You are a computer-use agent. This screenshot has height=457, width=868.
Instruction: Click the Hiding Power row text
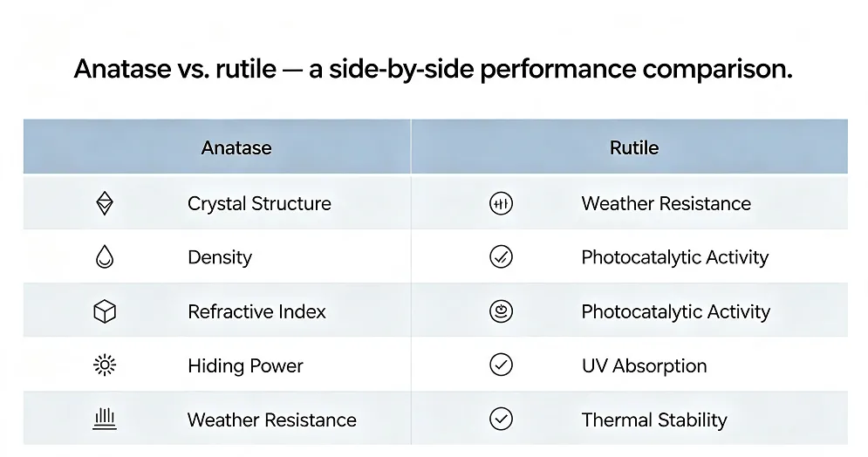[245, 365]
